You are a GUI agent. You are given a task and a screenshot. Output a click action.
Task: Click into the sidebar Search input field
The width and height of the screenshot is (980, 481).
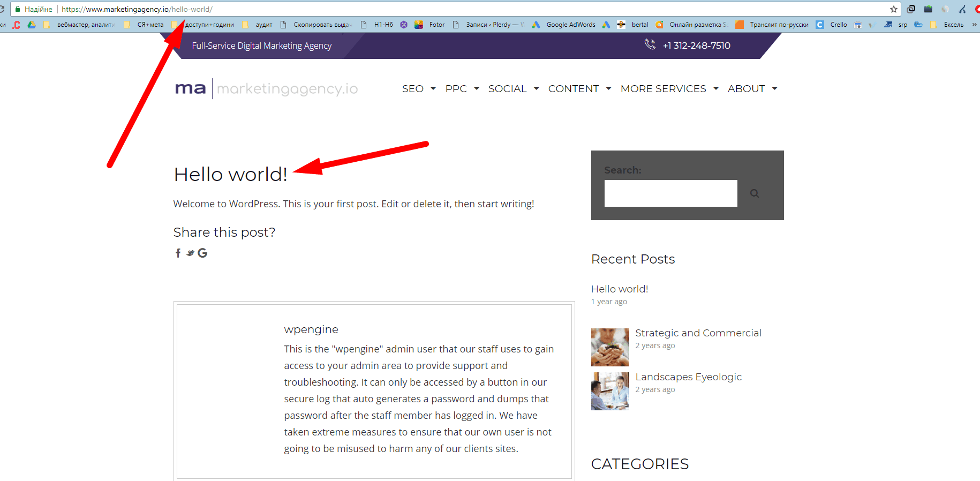(670, 193)
